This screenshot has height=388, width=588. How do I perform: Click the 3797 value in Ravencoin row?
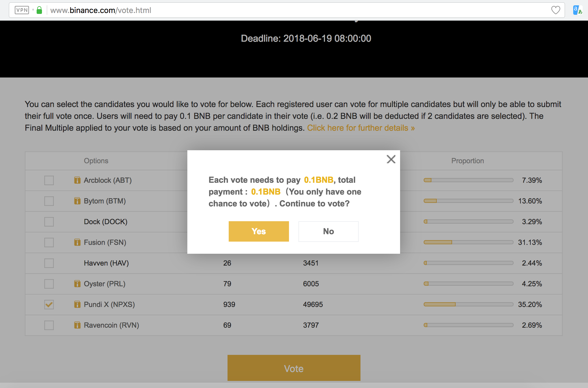click(311, 325)
